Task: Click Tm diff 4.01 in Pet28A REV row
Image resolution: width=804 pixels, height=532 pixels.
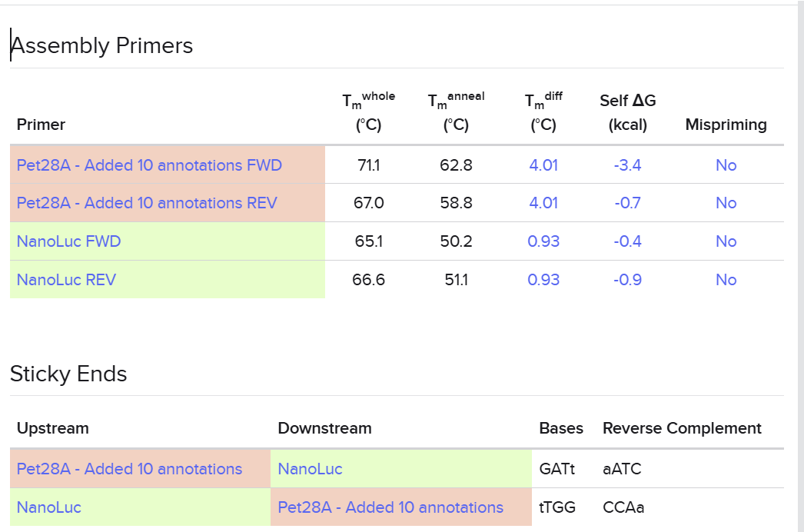Action: click(543, 203)
